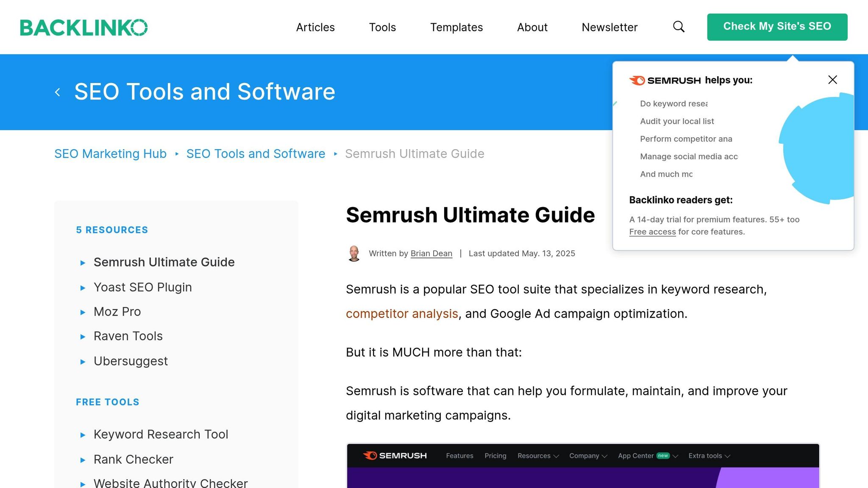Open the competitor analysis link
Viewport: 868px width, 488px height.
pyautogui.click(x=401, y=313)
